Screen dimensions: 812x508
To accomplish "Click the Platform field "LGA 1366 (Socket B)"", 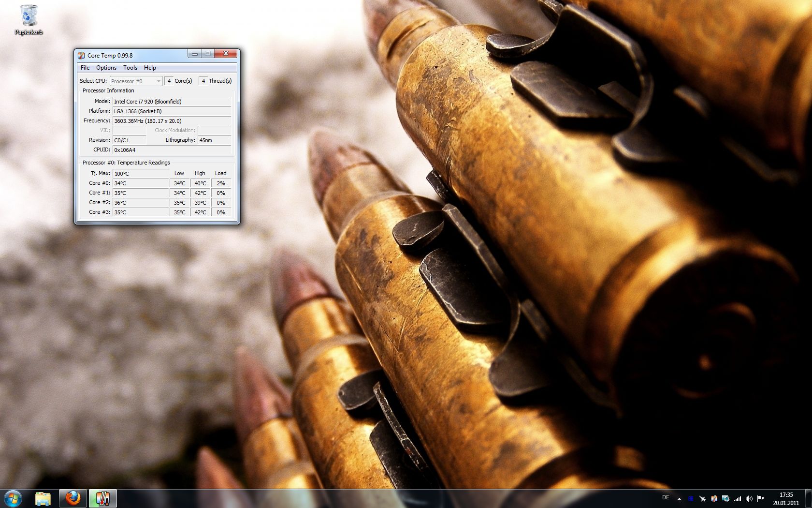I will [172, 111].
